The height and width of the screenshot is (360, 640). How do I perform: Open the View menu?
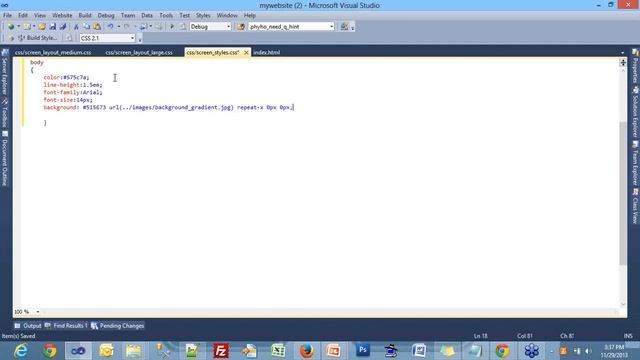[x=40, y=16]
